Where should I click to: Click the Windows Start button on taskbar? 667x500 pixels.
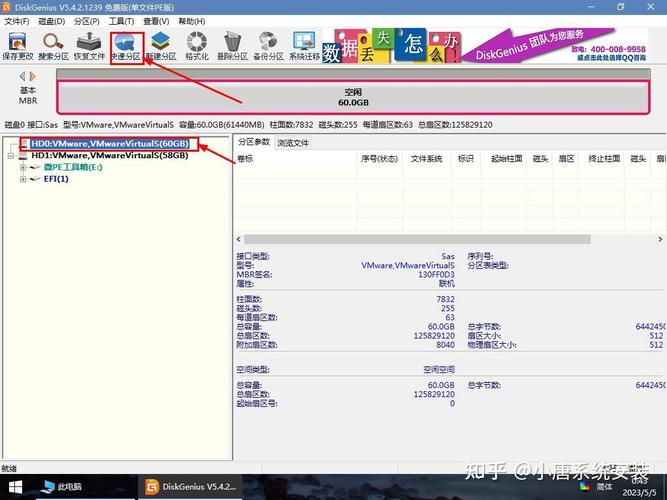point(17,487)
